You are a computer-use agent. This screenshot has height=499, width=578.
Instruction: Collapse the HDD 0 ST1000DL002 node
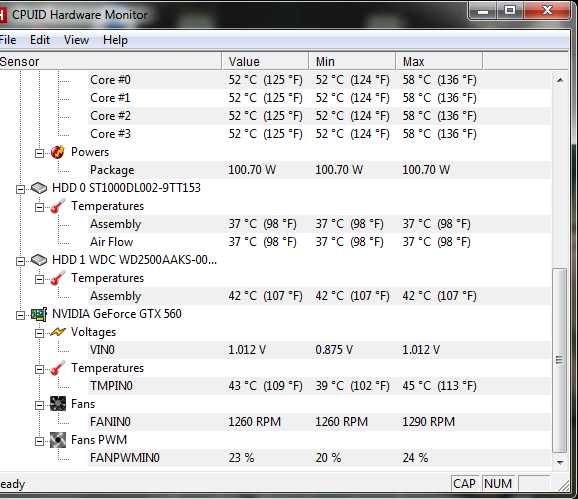click(x=20, y=189)
